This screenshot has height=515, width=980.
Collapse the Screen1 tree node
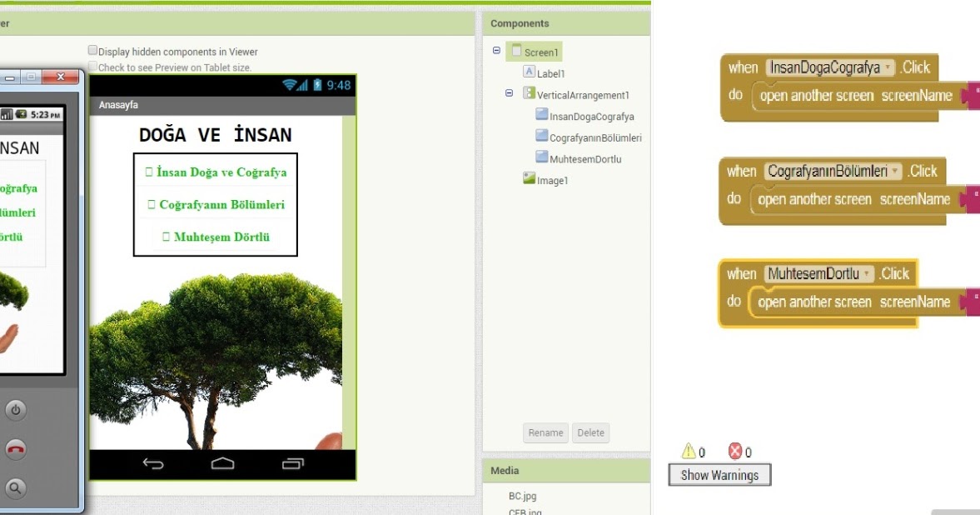498,51
